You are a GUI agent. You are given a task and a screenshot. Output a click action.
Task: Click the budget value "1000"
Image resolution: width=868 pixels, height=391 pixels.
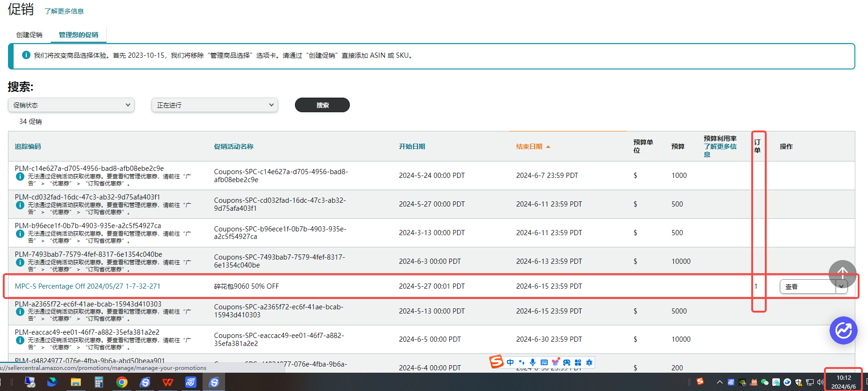click(x=679, y=176)
